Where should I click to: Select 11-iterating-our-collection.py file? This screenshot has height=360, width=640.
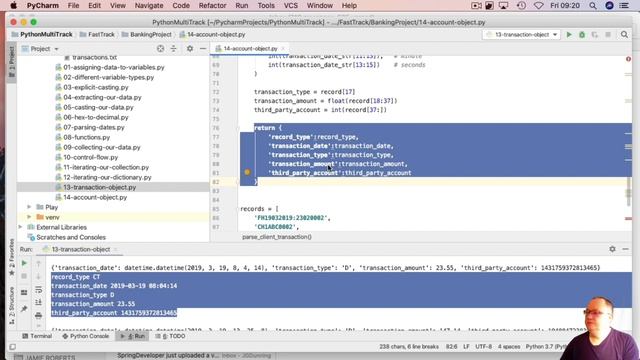[106, 167]
